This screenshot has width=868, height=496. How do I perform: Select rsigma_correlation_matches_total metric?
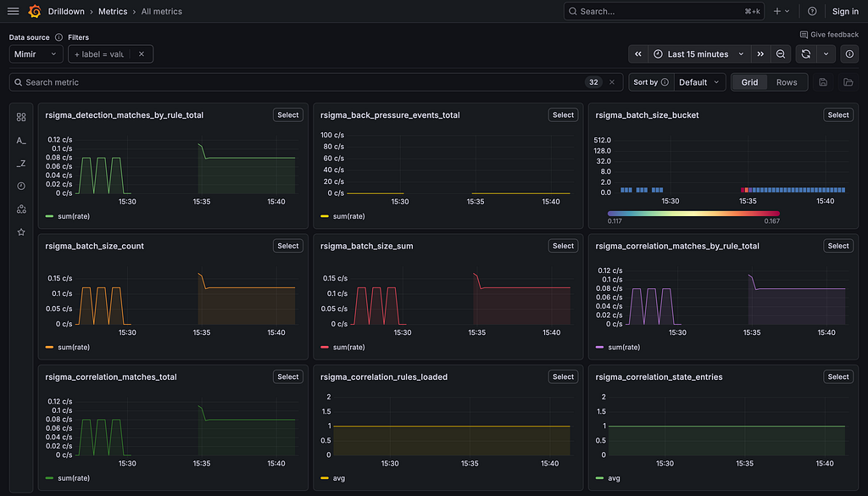288,377
